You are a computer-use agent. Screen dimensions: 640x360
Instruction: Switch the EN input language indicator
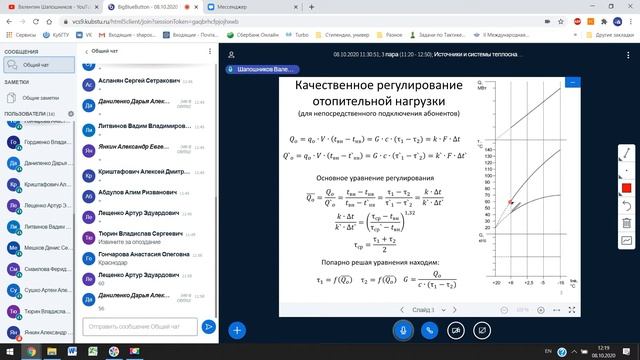pos(548,351)
